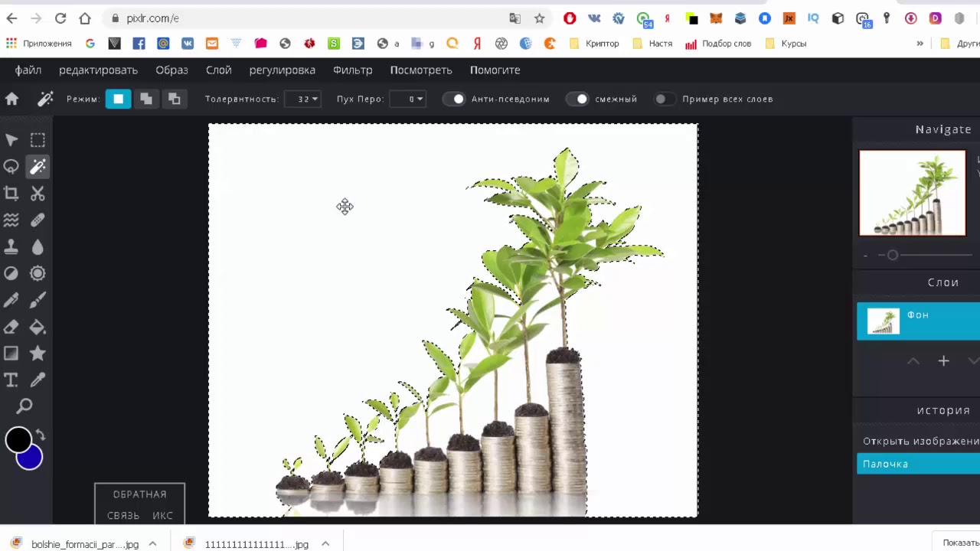Click the wand icon in options bar
980x551 pixels.
pyautogui.click(x=45, y=99)
